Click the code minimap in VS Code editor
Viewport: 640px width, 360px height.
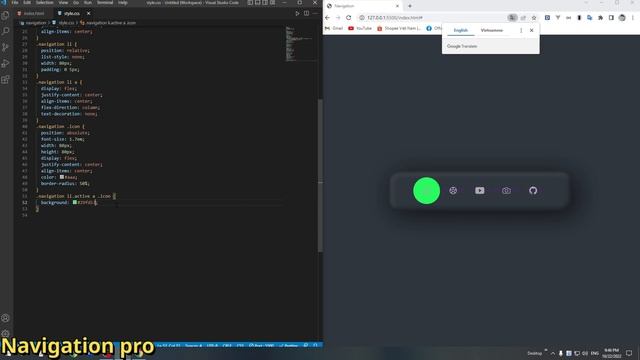coord(301,44)
